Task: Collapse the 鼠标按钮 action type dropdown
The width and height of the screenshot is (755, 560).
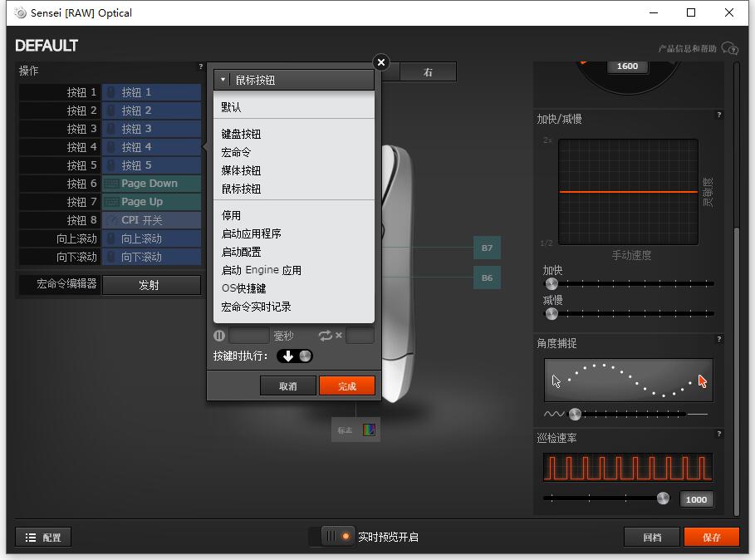Action: (x=294, y=80)
